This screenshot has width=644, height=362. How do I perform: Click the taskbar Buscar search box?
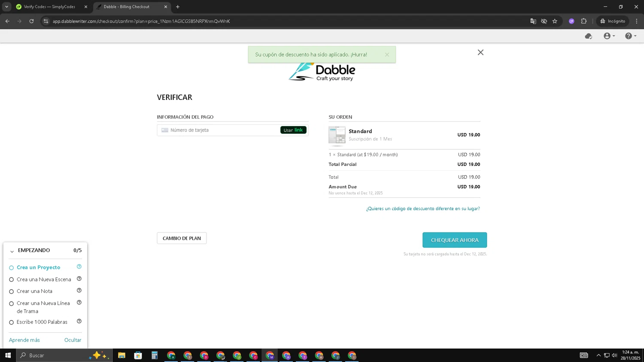click(x=64, y=355)
